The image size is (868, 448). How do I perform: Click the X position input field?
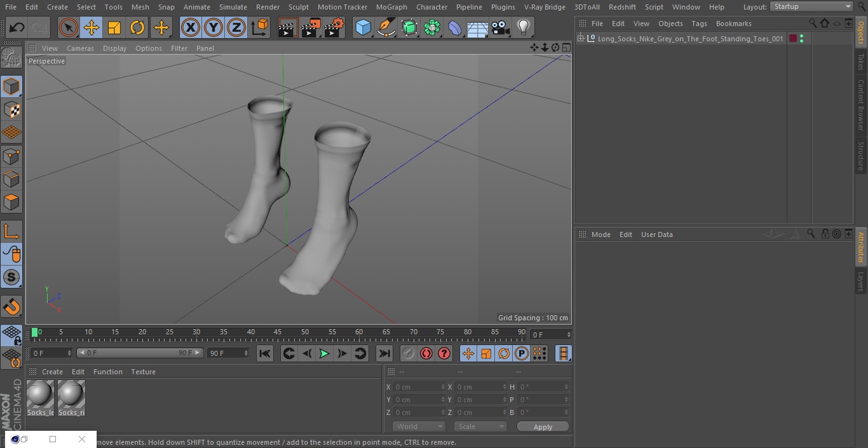pos(418,387)
